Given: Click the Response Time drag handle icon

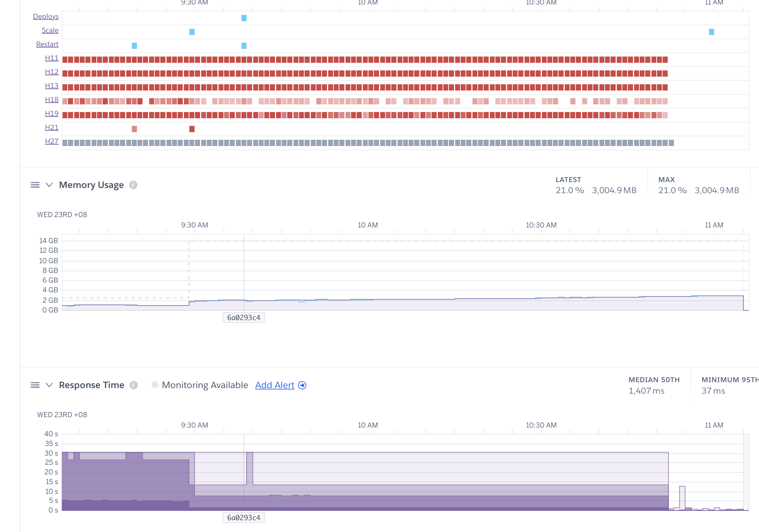Looking at the screenshot, I should pyautogui.click(x=35, y=385).
